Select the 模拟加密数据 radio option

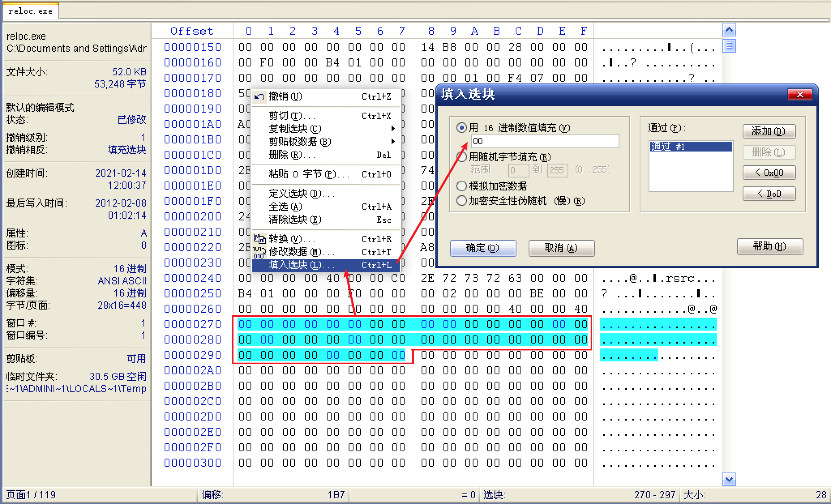click(x=461, y=186)
